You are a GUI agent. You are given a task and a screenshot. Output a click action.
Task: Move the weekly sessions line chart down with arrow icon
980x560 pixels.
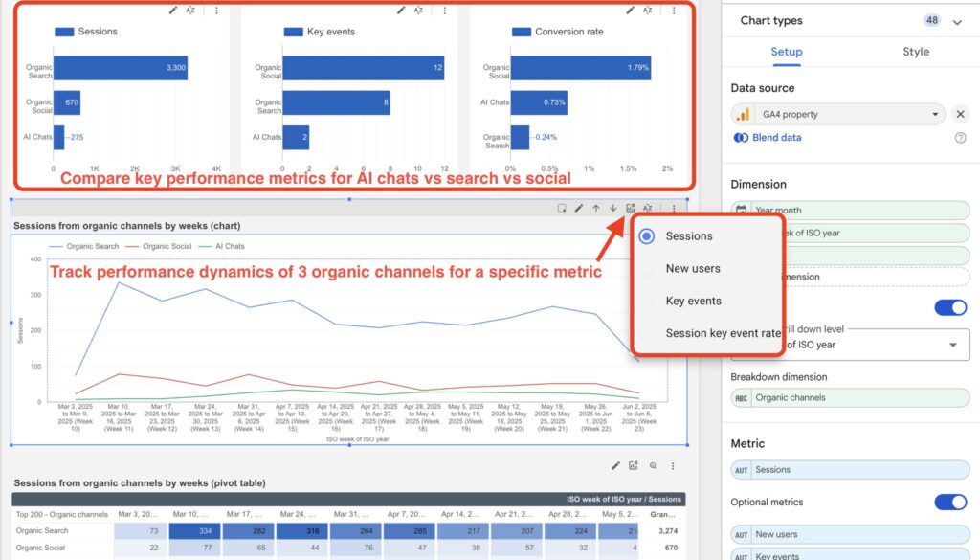[x=612, y=208]
